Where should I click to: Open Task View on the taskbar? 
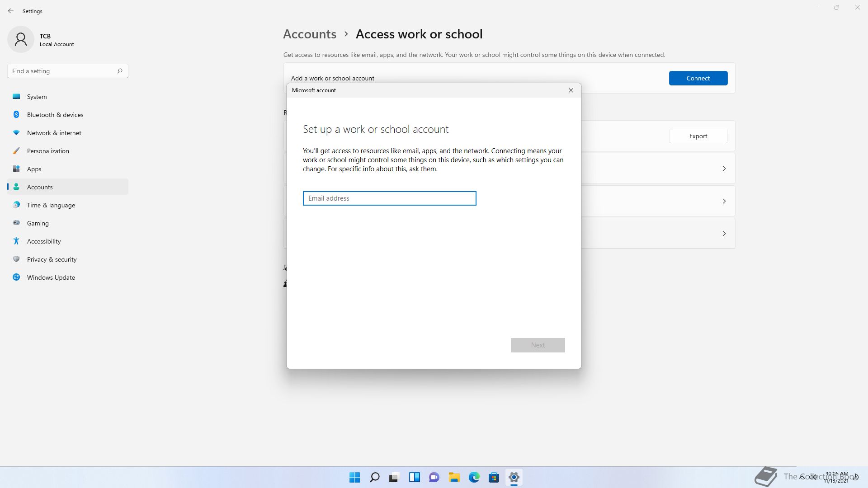(395, 477)
